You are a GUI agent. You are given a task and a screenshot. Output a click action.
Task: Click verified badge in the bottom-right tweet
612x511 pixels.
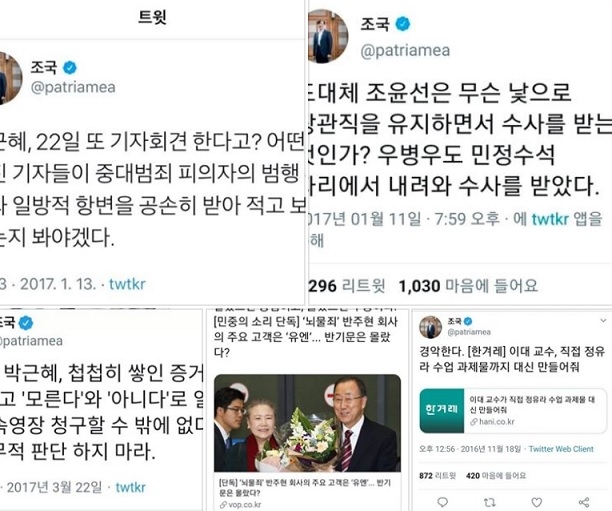468,321
